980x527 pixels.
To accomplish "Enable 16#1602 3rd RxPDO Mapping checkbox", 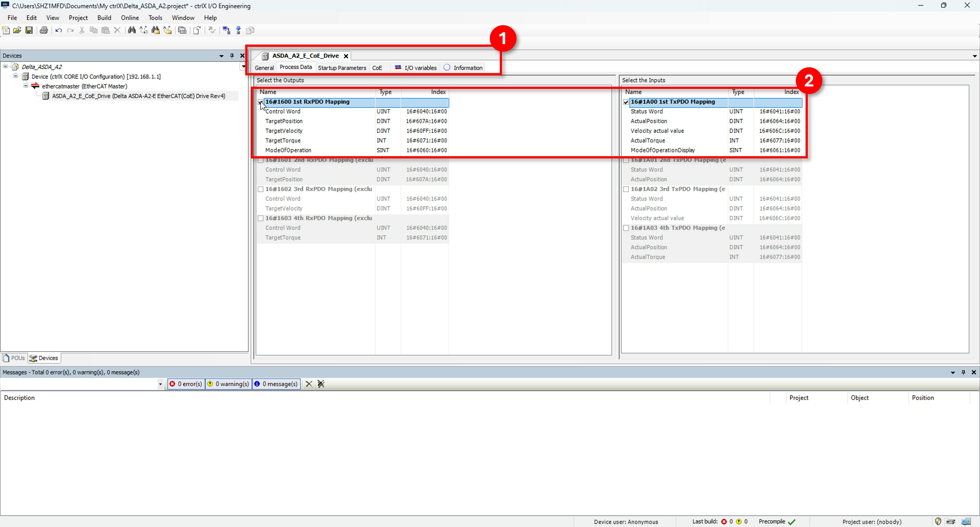I will 261,189.
